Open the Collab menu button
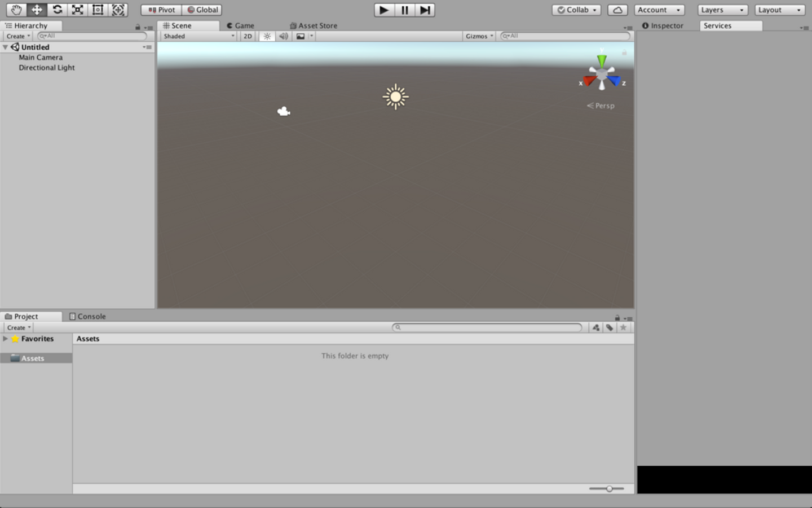The width and height of the screenshot is (812, 508). pyautogui.click(x=576, y=10)
